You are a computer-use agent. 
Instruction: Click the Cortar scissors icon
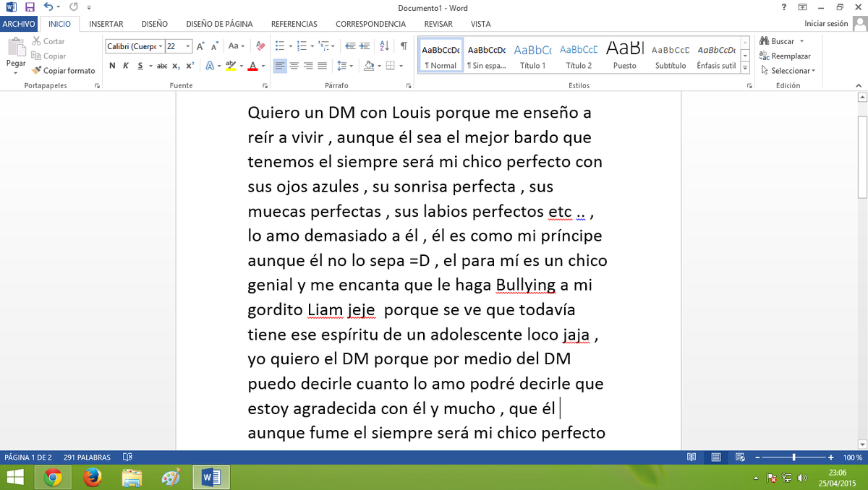click(37, 41)
